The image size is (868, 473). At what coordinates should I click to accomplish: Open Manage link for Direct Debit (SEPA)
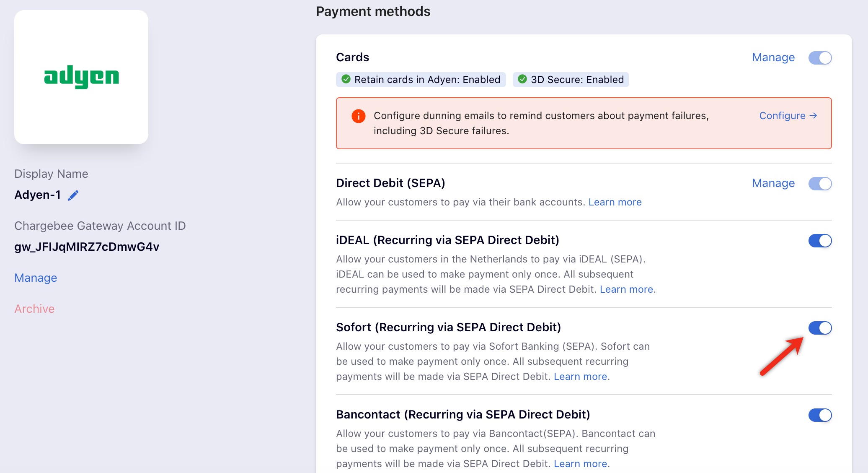pos(773,183)
